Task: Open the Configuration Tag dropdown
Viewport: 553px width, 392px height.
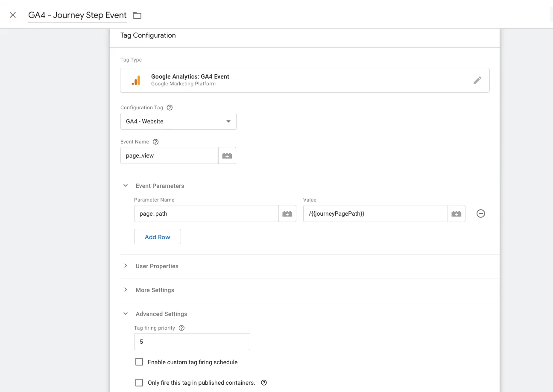Action: [x=178, y=121]
